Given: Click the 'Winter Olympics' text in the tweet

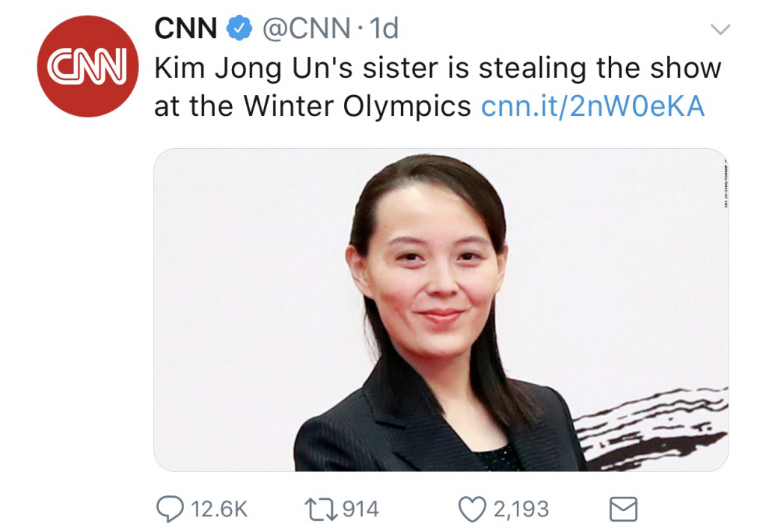Looking at the screenshot, I should pos(357,106).
